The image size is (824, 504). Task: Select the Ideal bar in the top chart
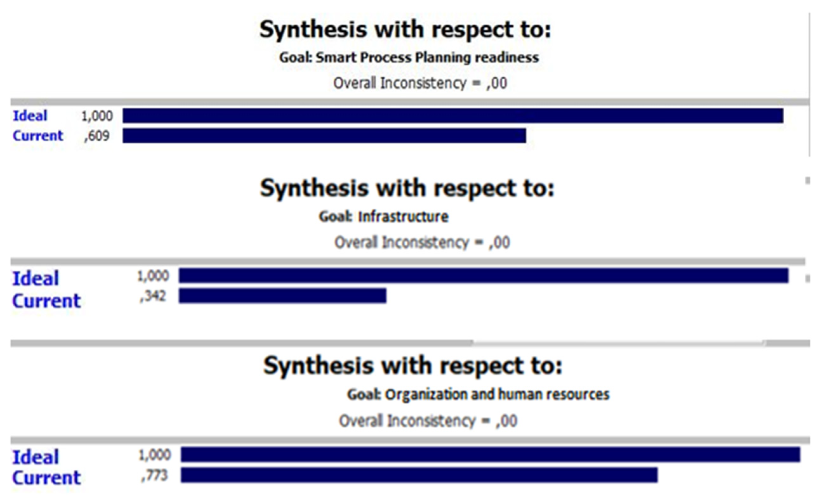(x=453, y=116)
